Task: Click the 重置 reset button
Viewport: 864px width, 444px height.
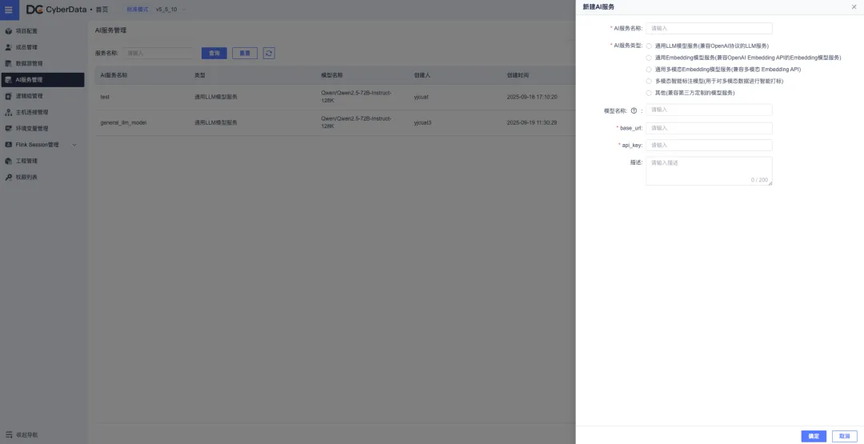Action: point(245,53)
